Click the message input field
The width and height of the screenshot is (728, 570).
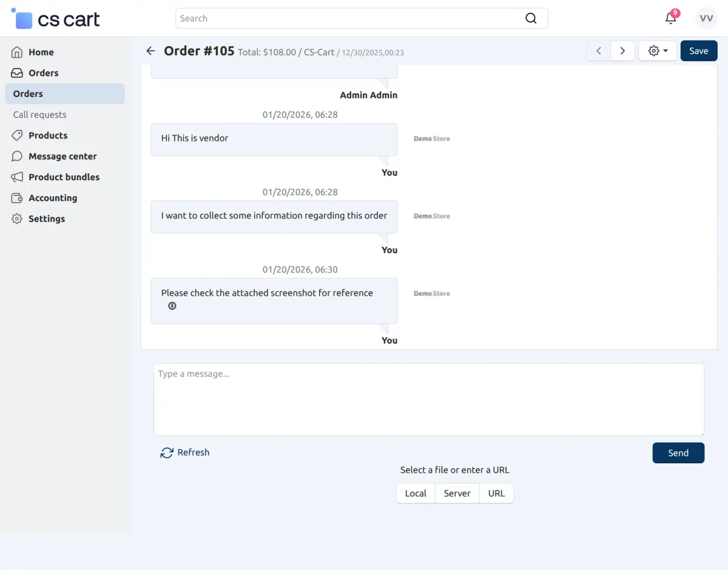(x=429, y=399)
